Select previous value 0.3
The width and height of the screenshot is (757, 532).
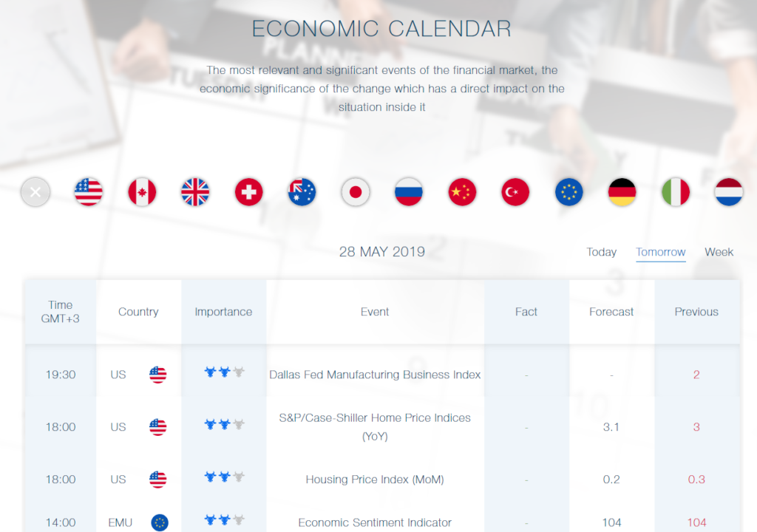[696, 480]
